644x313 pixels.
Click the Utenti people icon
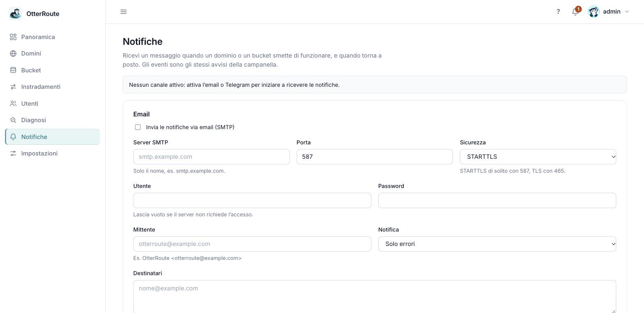pos(13,104)
